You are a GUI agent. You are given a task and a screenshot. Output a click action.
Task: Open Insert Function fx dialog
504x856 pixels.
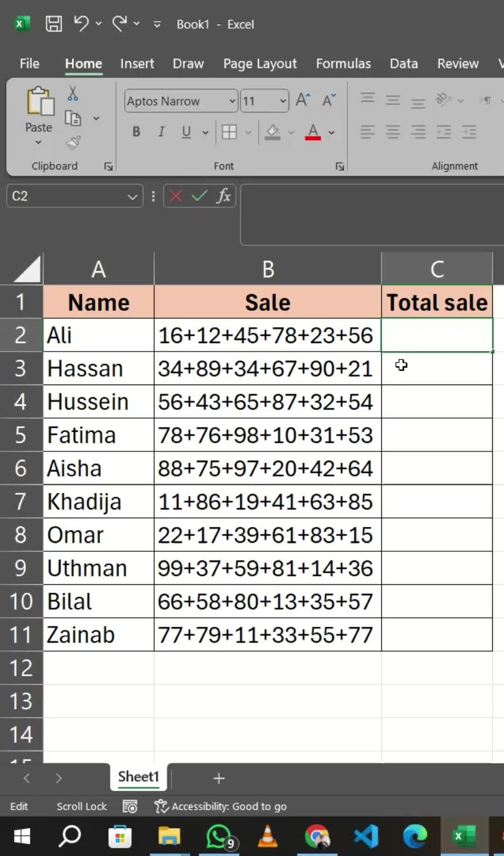[224, 196]
